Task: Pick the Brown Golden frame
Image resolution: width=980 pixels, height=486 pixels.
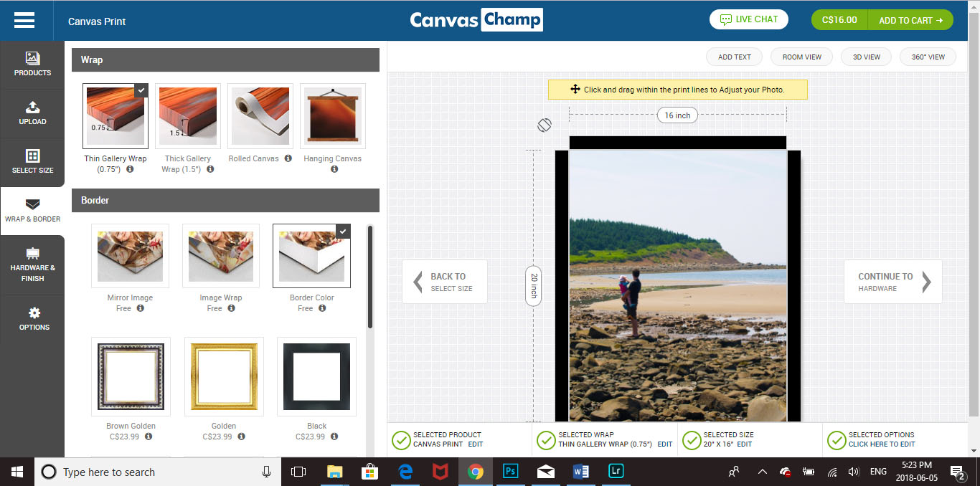Action: click(x=131, y=376)
